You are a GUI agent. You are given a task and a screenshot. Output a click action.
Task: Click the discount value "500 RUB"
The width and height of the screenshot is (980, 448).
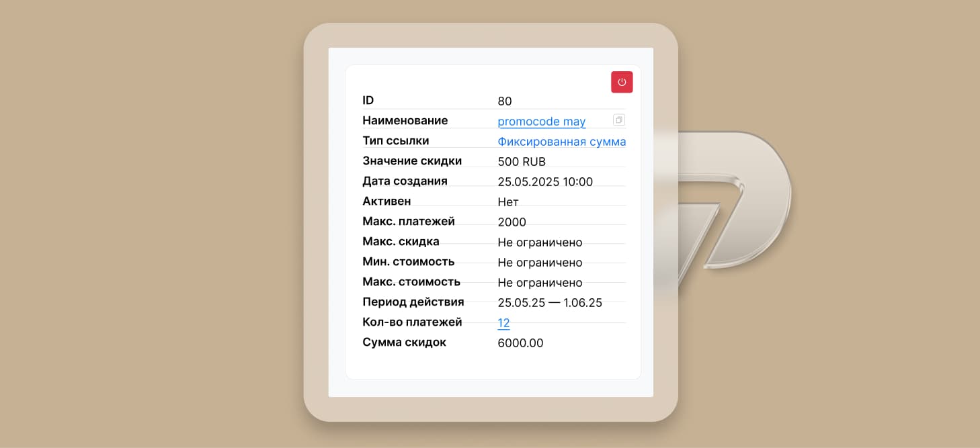[x=522, y=162]
